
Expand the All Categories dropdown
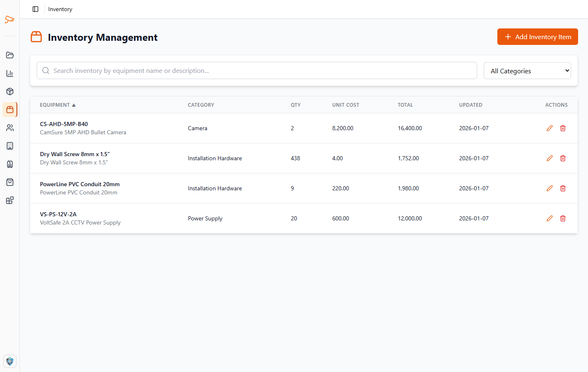pyautogui.click(x=527, y=71)
